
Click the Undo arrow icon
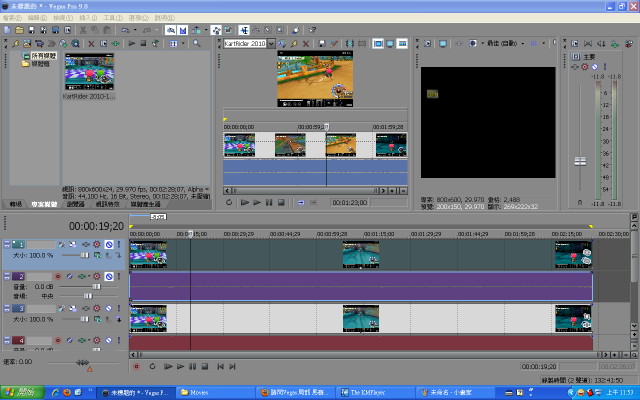125,30
